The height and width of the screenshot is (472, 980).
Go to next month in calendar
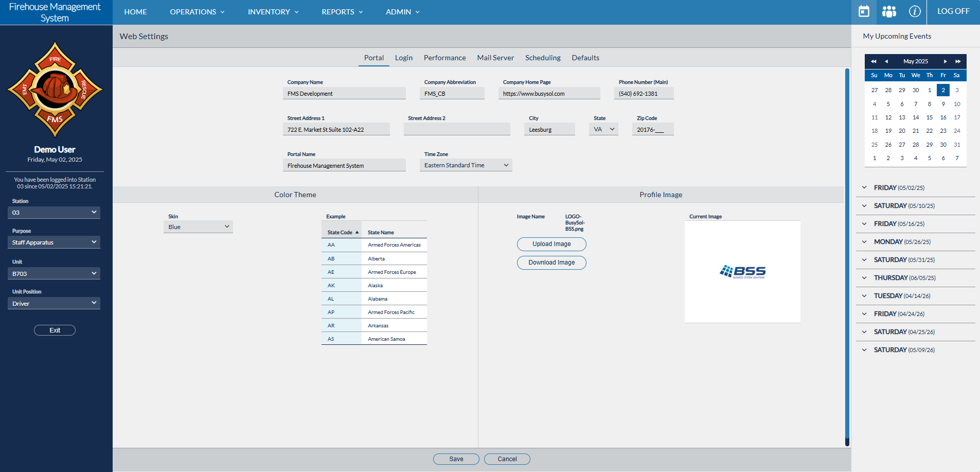click(x=945, y=61)
